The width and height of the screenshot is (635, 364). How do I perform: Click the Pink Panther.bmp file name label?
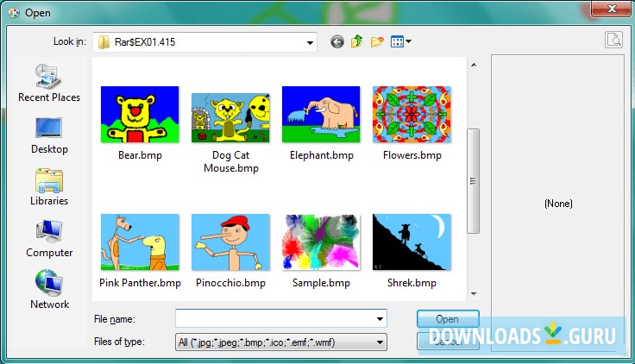point(140,283)
